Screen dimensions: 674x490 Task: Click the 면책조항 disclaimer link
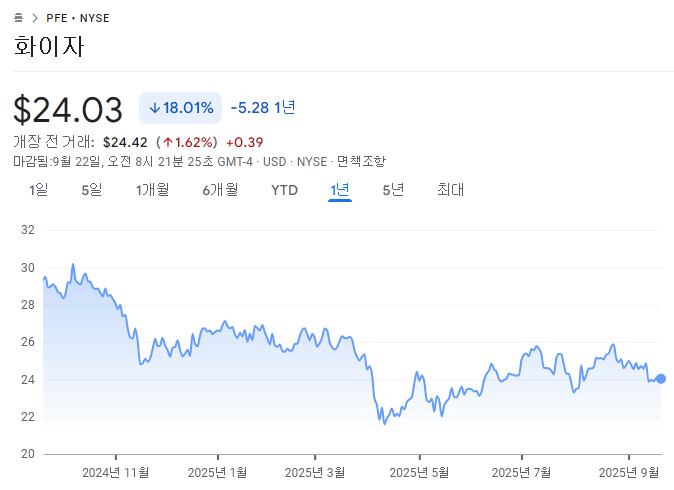tap(361, 162)
